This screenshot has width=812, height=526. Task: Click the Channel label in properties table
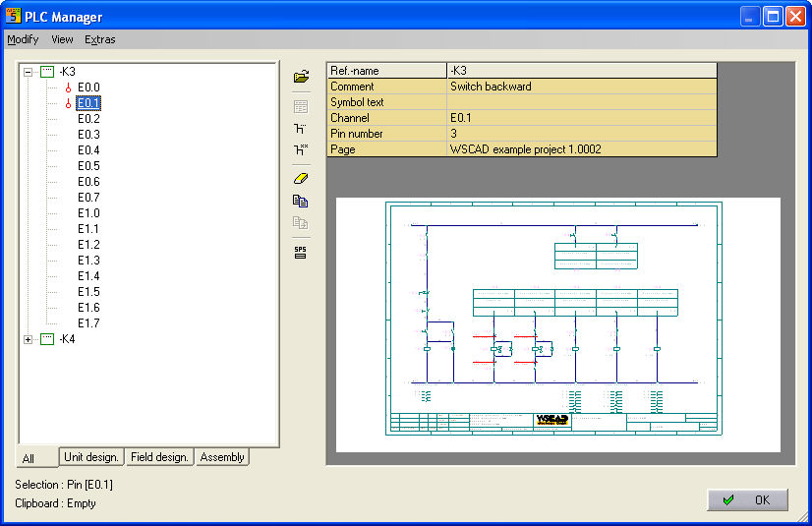[387, 118]
